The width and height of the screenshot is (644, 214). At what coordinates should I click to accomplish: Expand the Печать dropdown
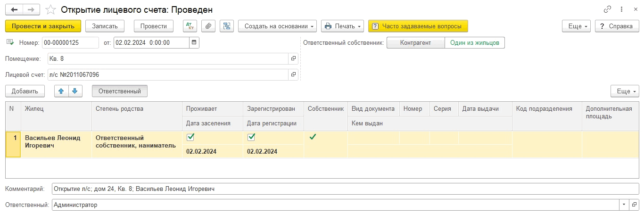tap(343, 26)
